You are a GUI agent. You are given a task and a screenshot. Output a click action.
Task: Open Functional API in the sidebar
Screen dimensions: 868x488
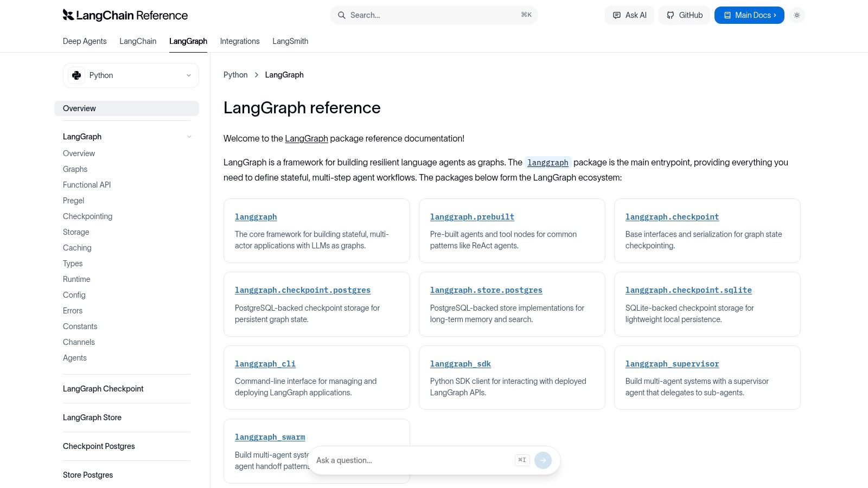pos(87,185)
